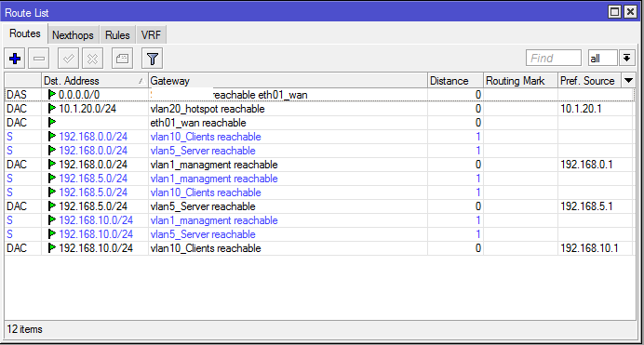Sort by Dst. Address column header
Viewport: 644px width, 345px height.
click(95, 81)
